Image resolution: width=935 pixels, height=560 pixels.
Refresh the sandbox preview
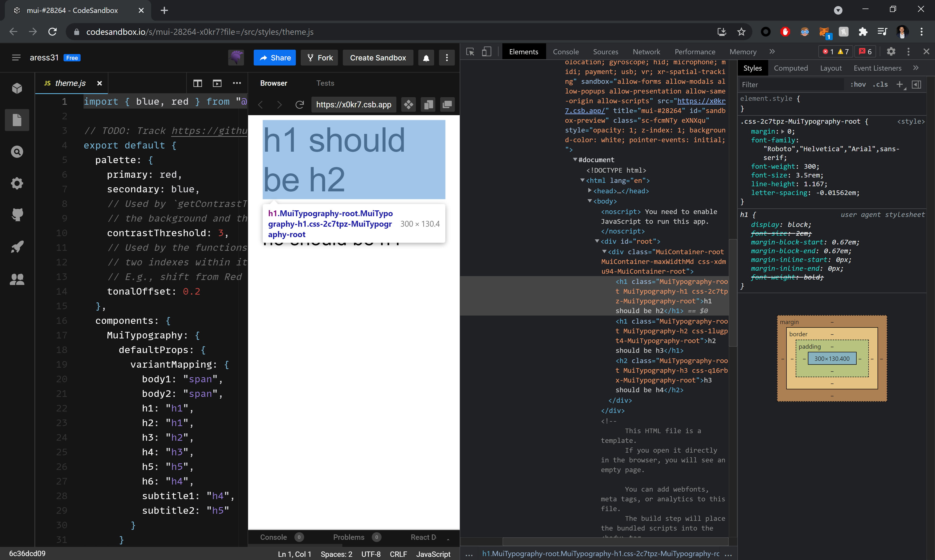(x=299, y=104)
